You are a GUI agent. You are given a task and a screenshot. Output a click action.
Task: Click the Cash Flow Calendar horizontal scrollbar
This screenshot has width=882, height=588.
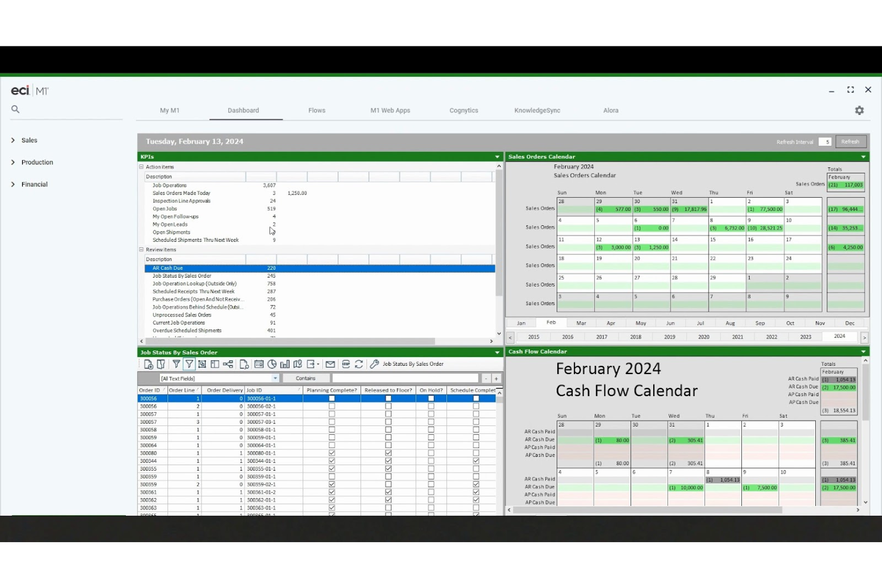tap(647, 510)
